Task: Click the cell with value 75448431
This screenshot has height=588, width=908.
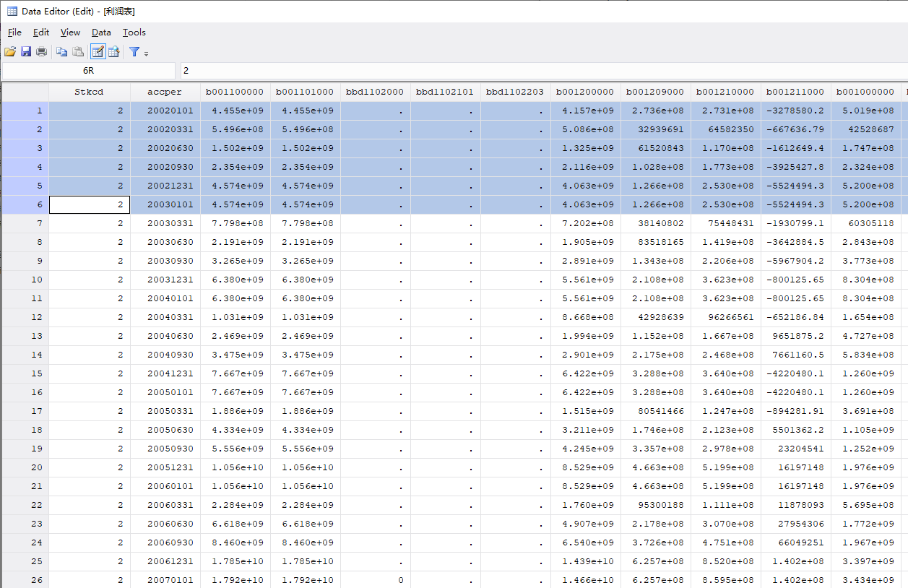Action: pos(725,223)
